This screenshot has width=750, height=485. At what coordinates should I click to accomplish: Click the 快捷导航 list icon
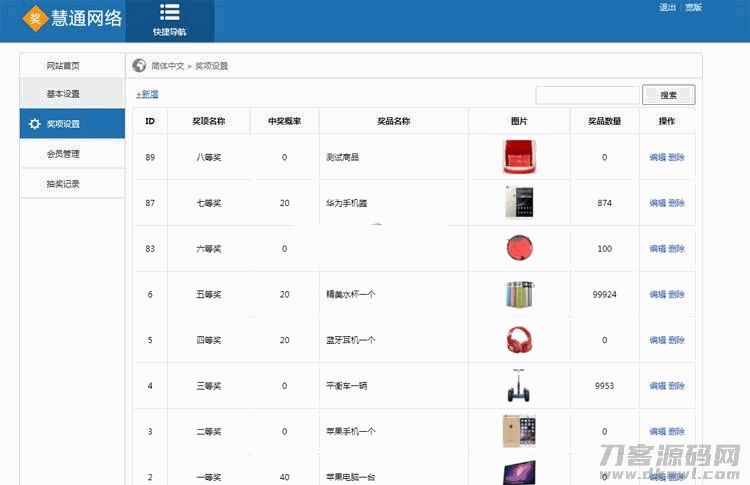coord(169,13)
